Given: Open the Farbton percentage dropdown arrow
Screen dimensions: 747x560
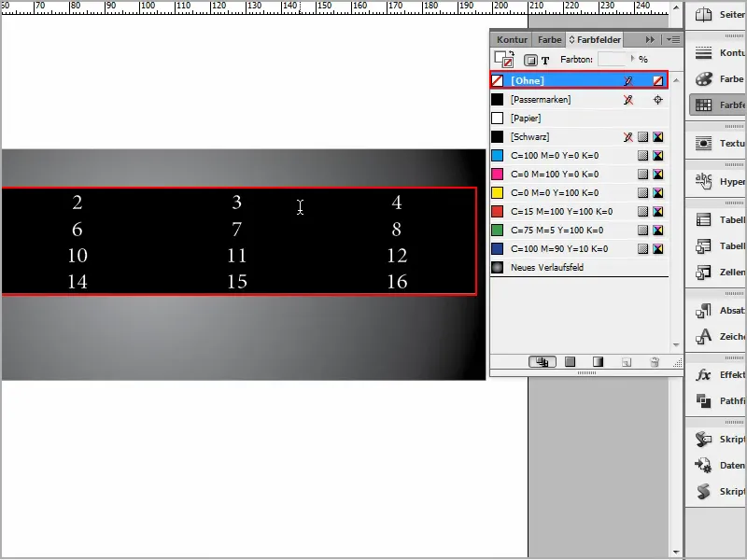Looking at the screenshot, I should point(633,58).
